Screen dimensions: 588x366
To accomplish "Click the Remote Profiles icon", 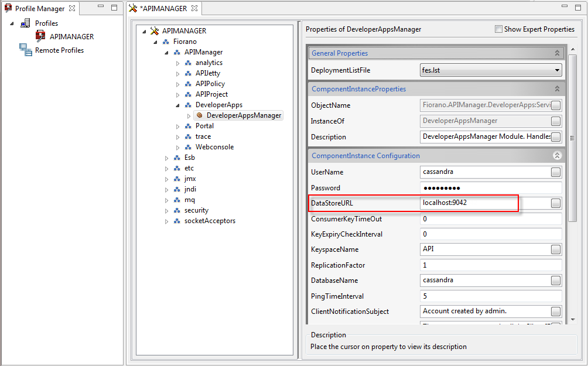I will click(26, 50).
